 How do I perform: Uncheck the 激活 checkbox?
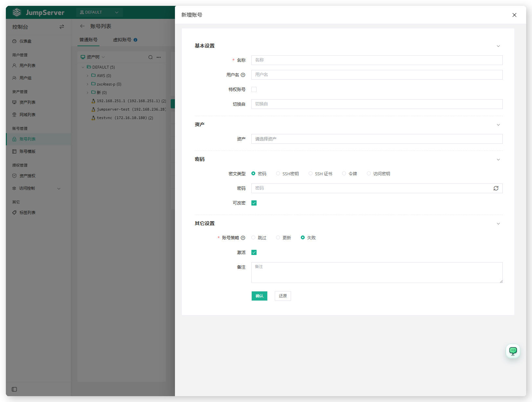click(254, 252)
